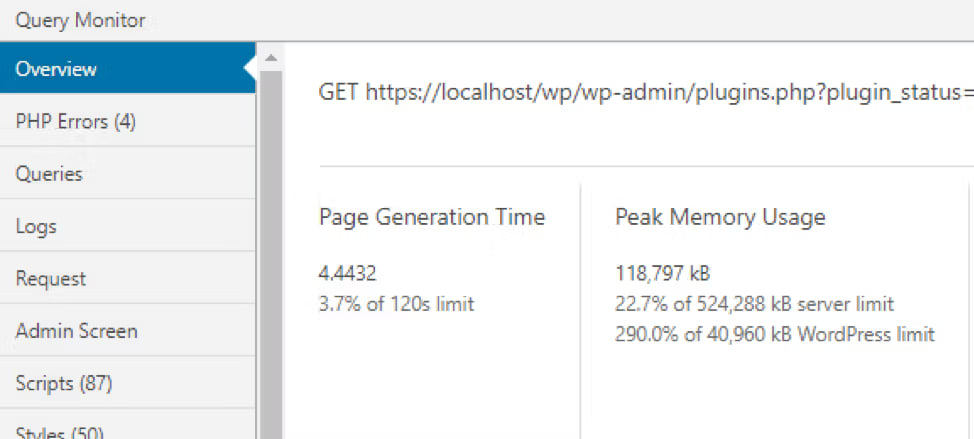974x439 pixels.
Task: Switch to the Queries panel
Action: point(127,173)
